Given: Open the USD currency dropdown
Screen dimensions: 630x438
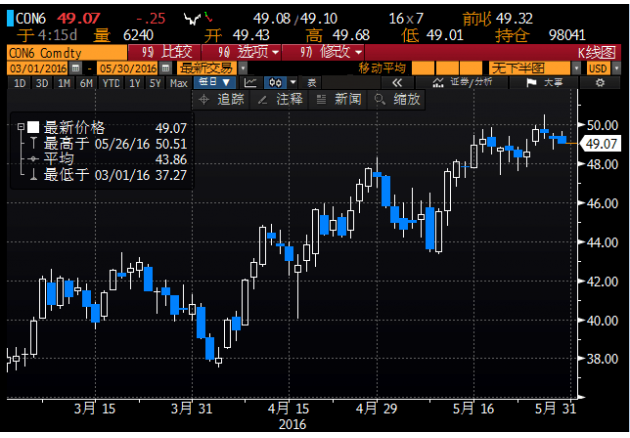Looking at the screenshot, I should pos(601,68).
